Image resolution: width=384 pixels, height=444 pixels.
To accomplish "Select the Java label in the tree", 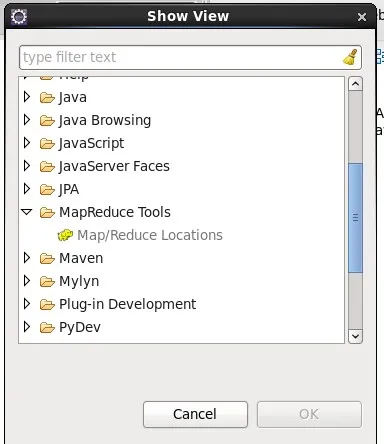I will click(73, 98).
